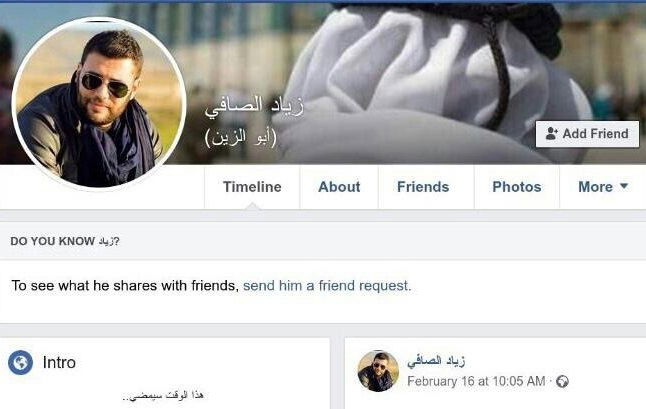Open the post author name link
This screenshot has height=409, width=646.
(x=436, y=361)
